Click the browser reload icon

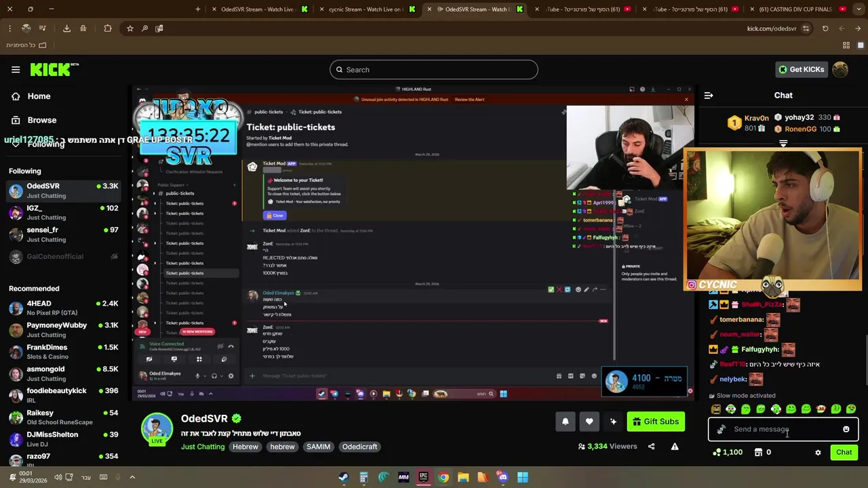(x=825, y=28)
